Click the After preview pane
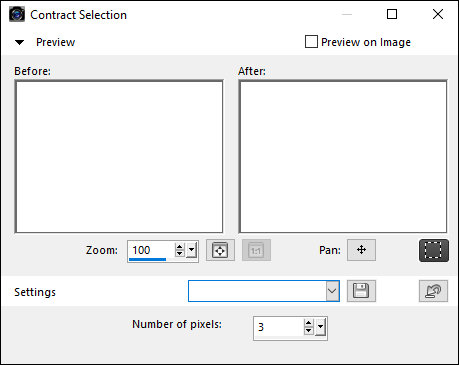This screenshot has width=459, height=365. 343,157
